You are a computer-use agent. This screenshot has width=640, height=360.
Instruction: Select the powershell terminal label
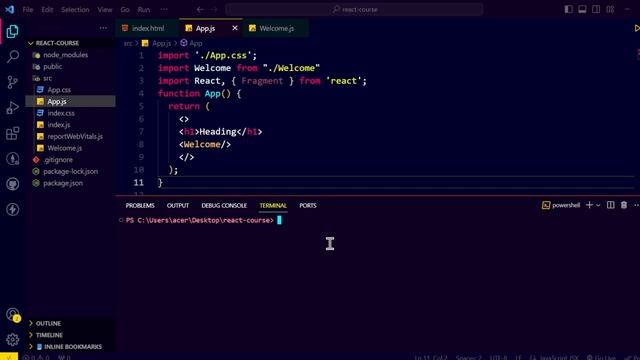click(561, 205)
